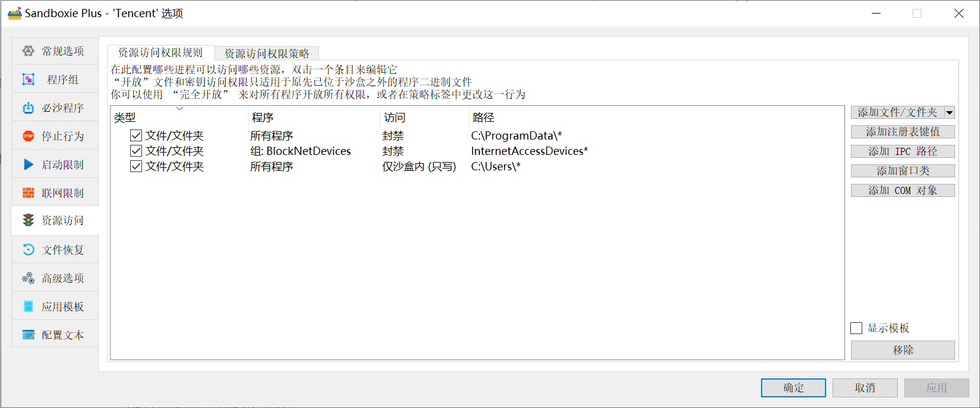Select the C:\Users\* rule row

pyautogui.click(x=495, y=167)
